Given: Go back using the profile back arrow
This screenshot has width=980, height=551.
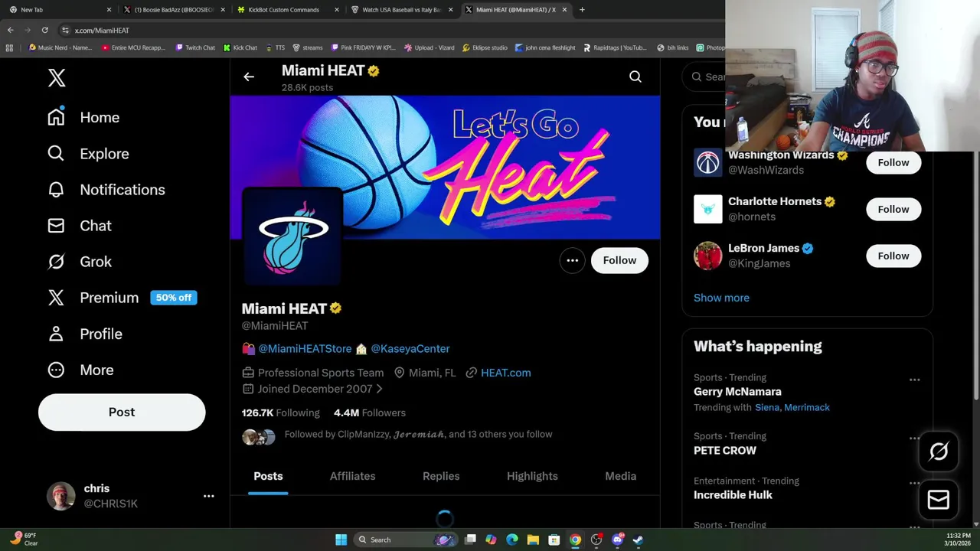Looking at the screenshot, I should pyautogui.click(x=249, y=77).
